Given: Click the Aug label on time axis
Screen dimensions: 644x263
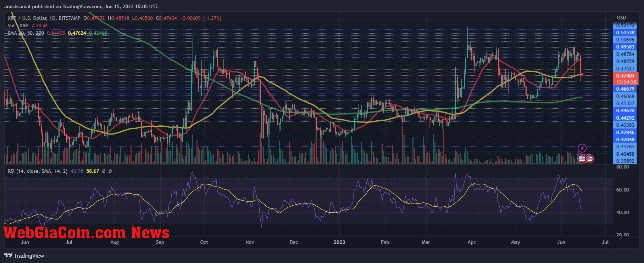Looking at the screenshot, I should (115, 242).
